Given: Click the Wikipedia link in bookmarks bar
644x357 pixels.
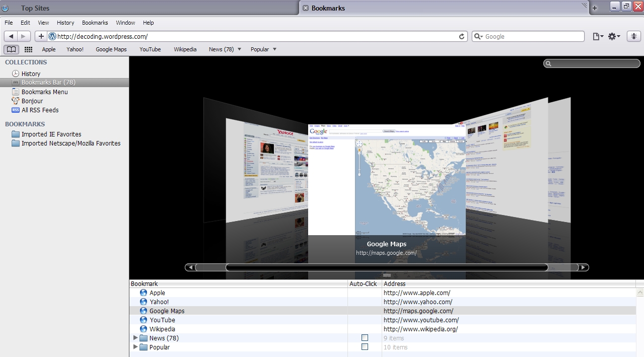Looking at the screenshot, I should (185, 49).
